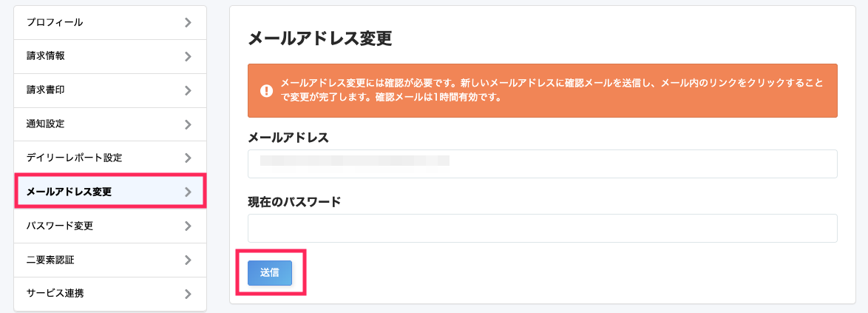Open サービス連携 settings

click(x=110, y=294)
